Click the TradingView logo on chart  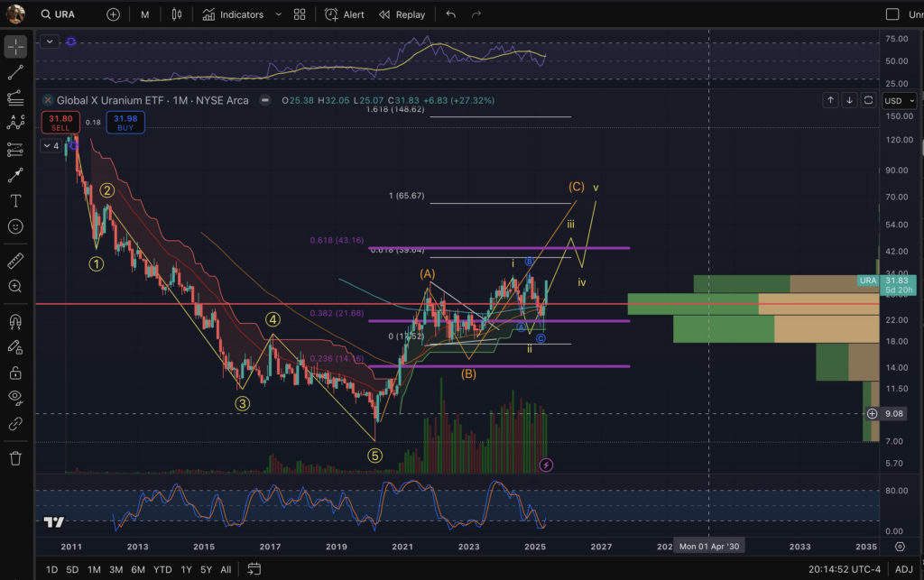(54, 521)
